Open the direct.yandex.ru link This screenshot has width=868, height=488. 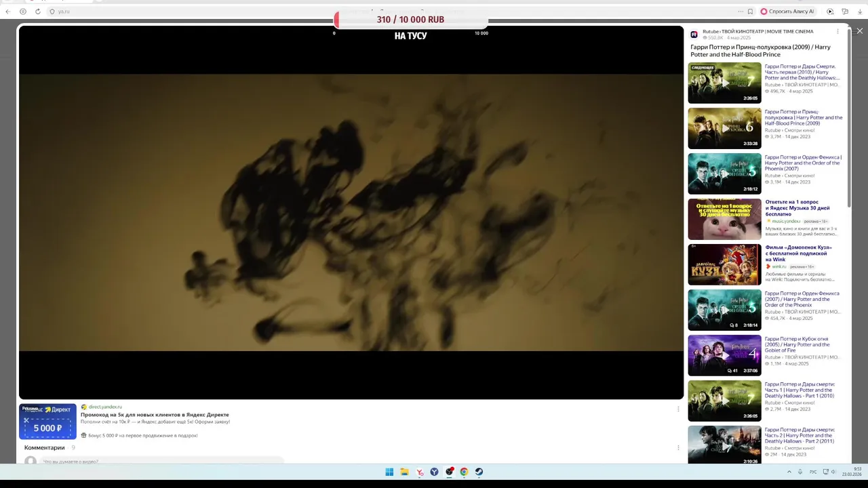[x=105, y=407]
